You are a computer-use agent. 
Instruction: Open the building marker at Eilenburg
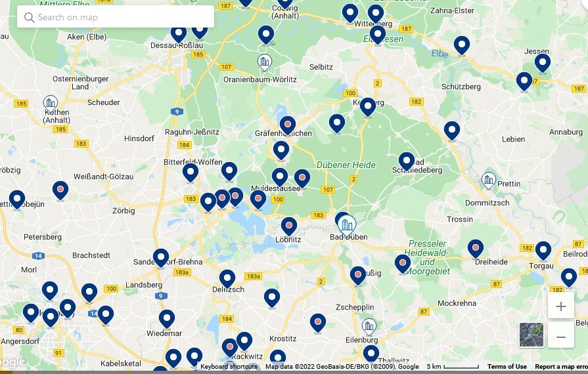coord(369,327)
